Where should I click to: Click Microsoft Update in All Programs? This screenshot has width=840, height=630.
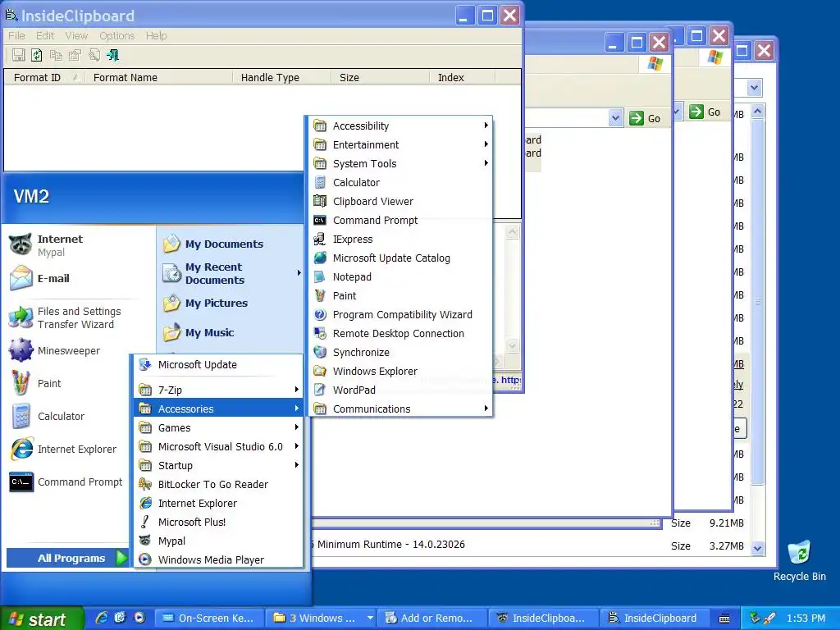pyautogui.click(x=218, y=365)
